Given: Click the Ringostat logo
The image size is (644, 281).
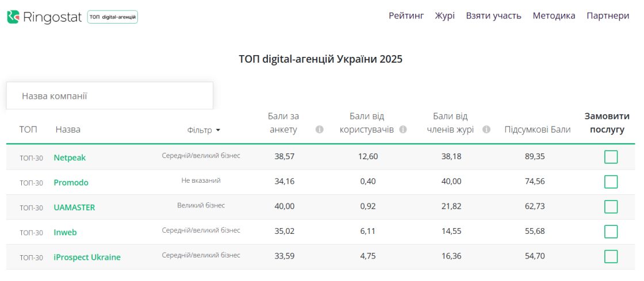Looking at the screenshot, I should point(44,17).
